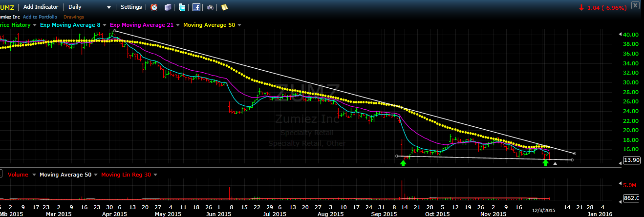Select the Moving Lin Reg 30 label
644x217 pixels.
(x=126, y=175)
